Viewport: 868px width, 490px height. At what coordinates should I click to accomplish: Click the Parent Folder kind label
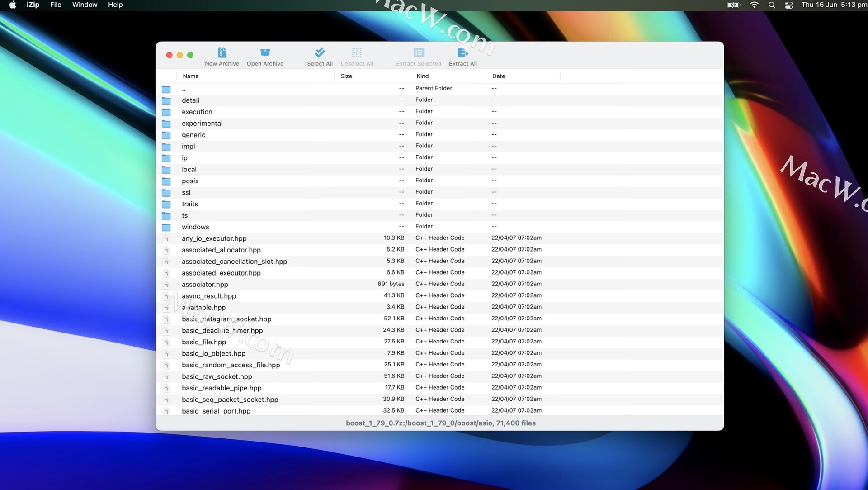coord(434,88)
